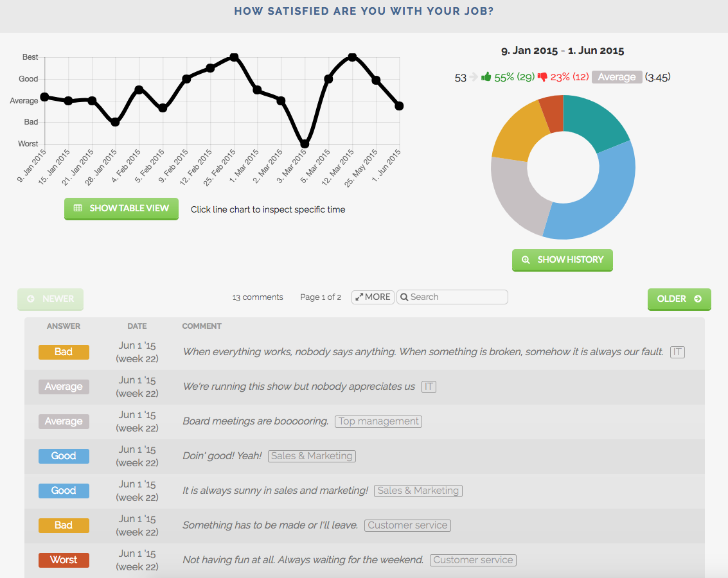Focus the comment Search field
728x578 pixels.
452,297
